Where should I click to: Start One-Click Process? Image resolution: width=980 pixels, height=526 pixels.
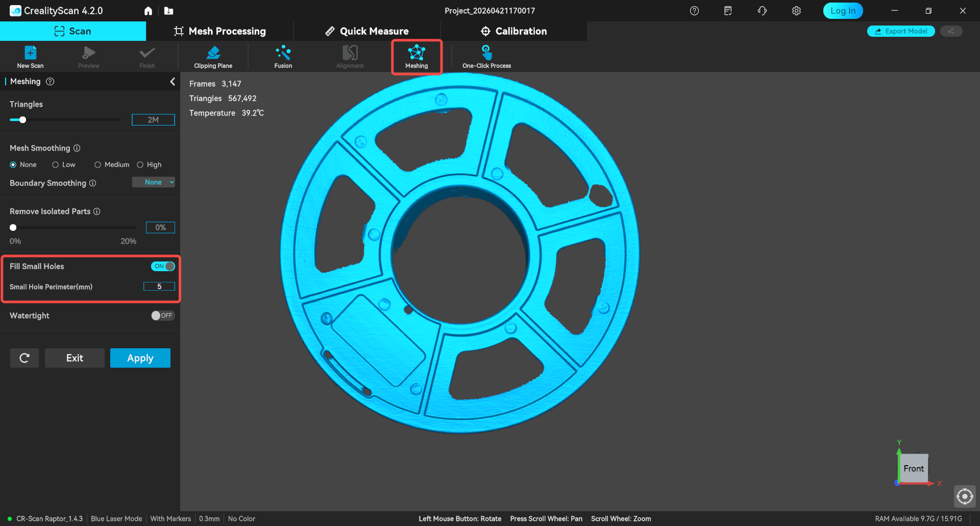click(x=486, y=56)
